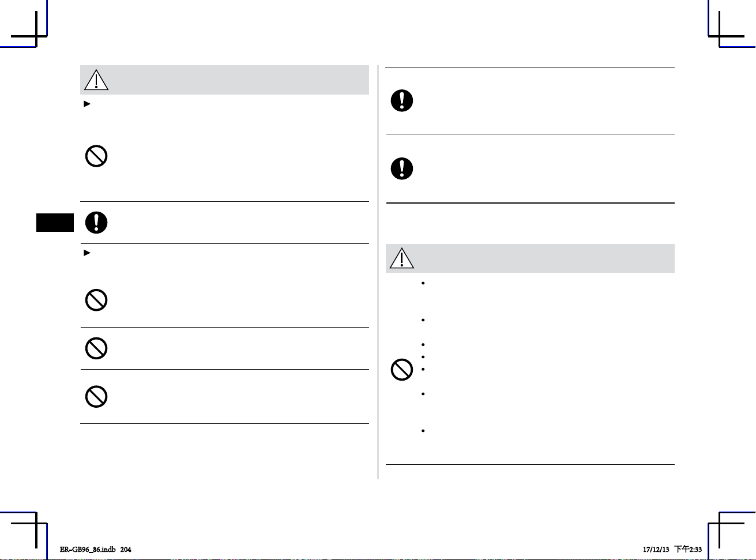Click the warning triangle in right gray header
This screenshot has height=560, width=756.
(x=402, y=258)
